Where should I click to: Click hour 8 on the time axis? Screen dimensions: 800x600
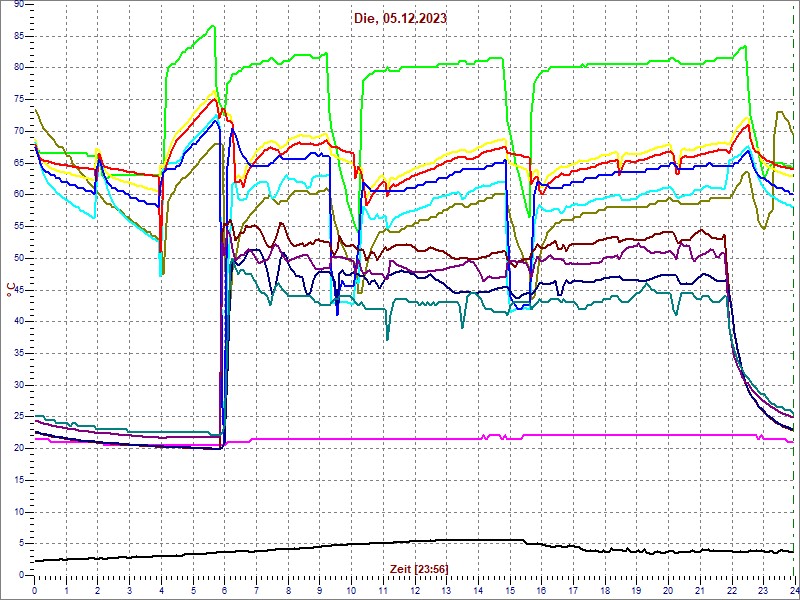(288, 591)
